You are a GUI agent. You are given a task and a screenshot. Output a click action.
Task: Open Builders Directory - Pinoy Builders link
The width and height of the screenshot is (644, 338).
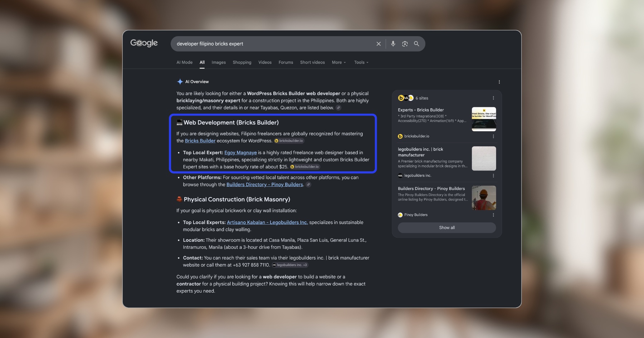tap(265, 185)
